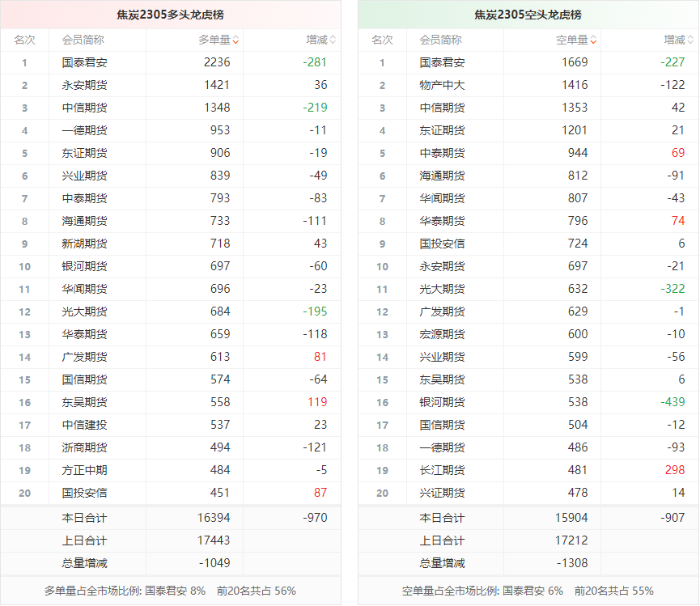Screen dimensions: 700x606
Task: Click 名次 header in short table
Action: click(x=382, y=40)
